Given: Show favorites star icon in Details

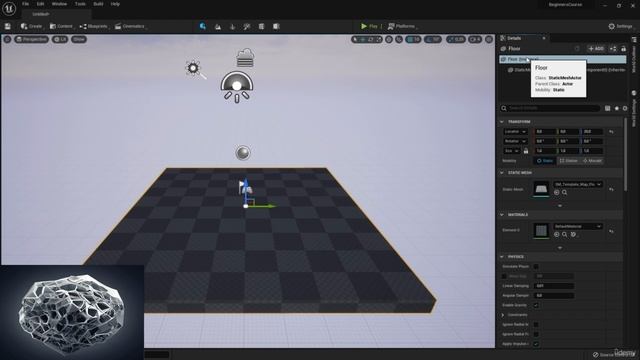Looking at the screenshot, I should click(617, 108).
